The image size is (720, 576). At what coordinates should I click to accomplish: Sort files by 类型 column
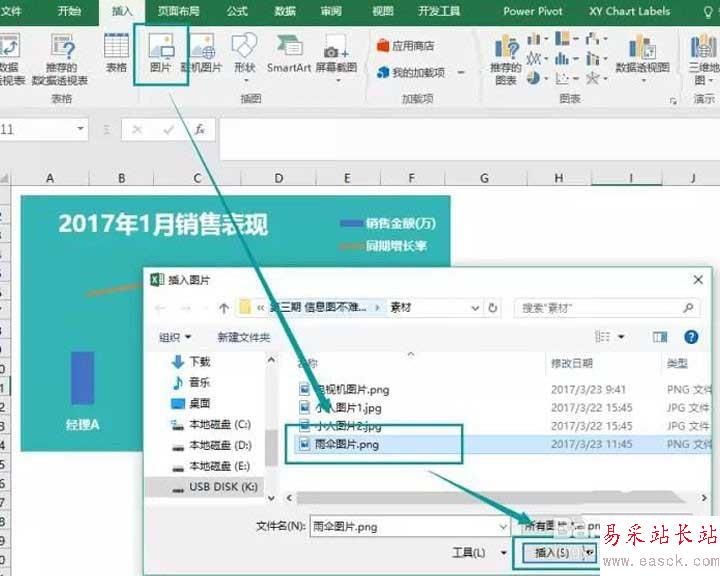click(x=677, y=364)
